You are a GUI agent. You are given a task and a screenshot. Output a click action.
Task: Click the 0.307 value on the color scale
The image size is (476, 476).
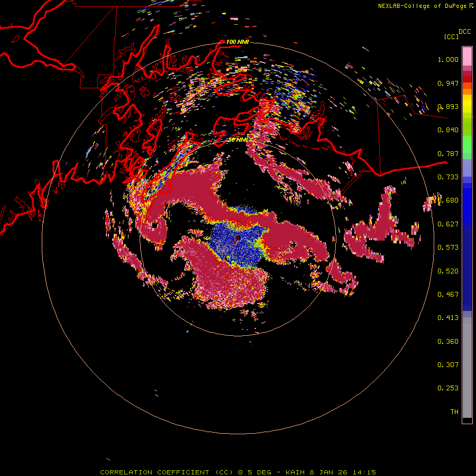(x=448, y=365)
